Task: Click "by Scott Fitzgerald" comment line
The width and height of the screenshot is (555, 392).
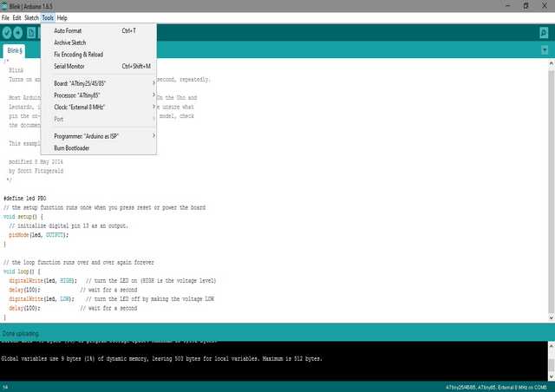Action: click(x=36, y=171)
